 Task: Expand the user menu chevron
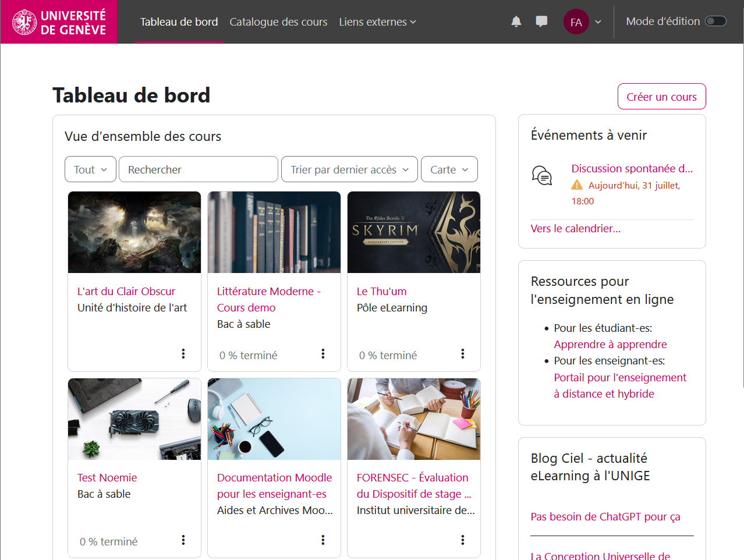[598, 22]
